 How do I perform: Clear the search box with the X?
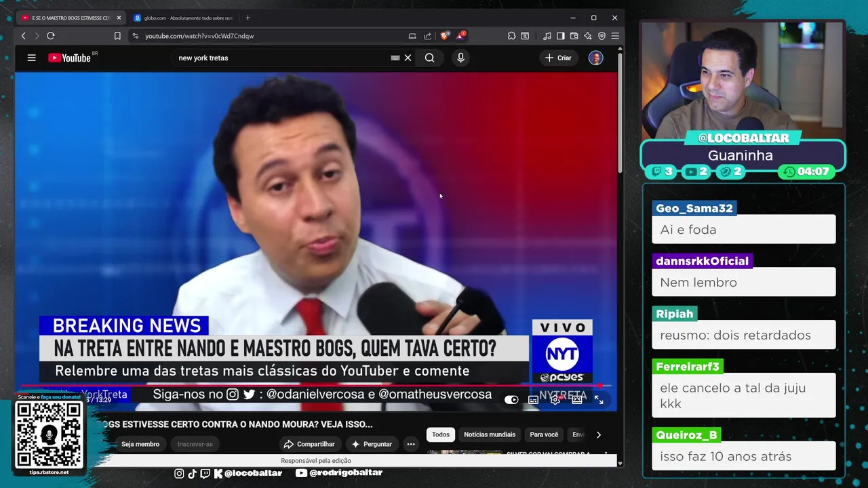(408, 58)
